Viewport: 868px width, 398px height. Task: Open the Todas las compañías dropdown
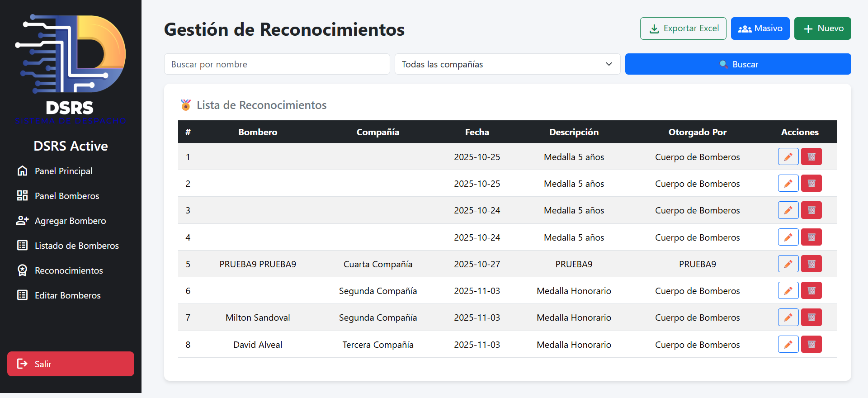[x=507, y=64]
